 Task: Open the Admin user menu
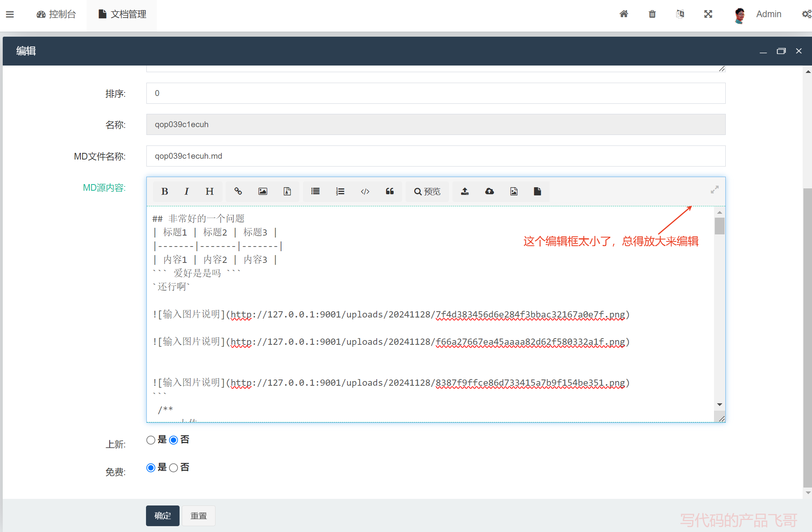(x=769, y=14)
